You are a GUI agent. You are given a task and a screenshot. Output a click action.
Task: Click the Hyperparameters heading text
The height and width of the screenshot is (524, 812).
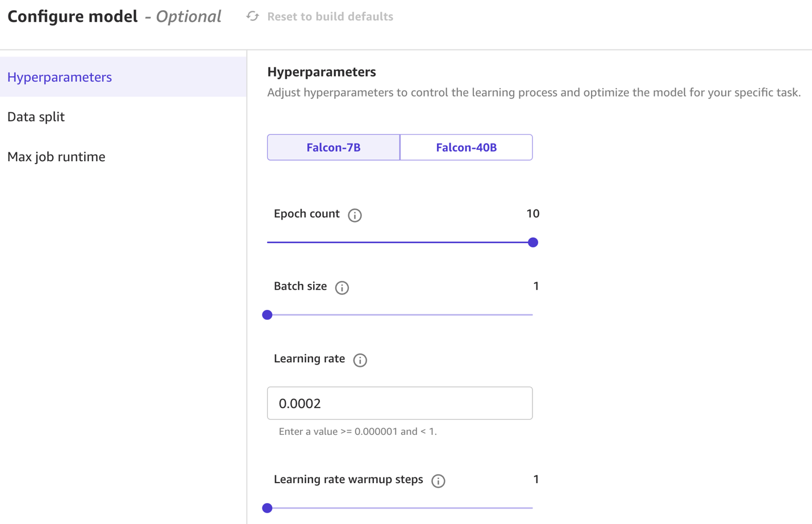(x=322, y=72)
